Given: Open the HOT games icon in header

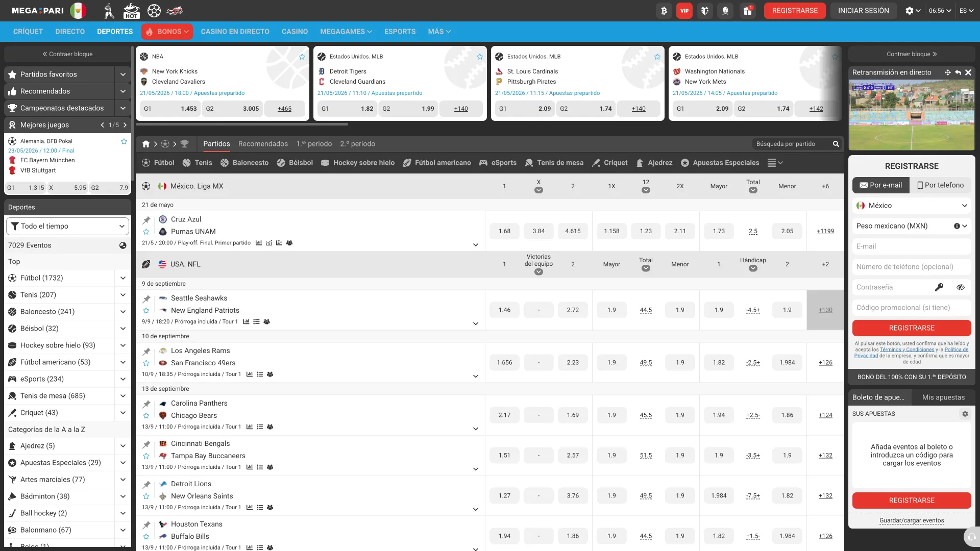Looking at the screenshot, I should (132, 11).
